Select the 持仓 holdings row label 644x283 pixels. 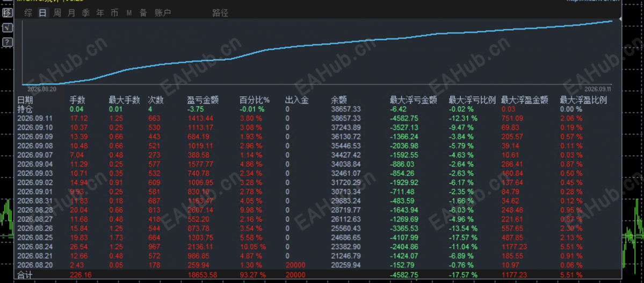[x=25, y=109]
